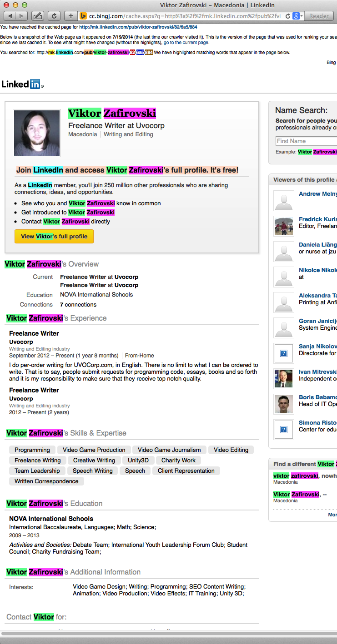337x644 pixels.
Task: Click the back arrow in Safari's toolbar
Action: pyautogui.click(x=10, y=15)
